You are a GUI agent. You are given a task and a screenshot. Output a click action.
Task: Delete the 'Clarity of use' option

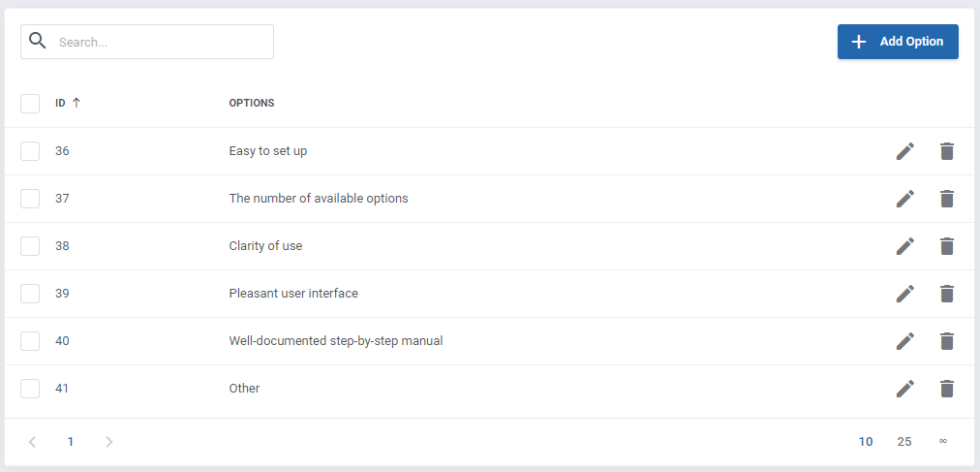coord(947,246)
